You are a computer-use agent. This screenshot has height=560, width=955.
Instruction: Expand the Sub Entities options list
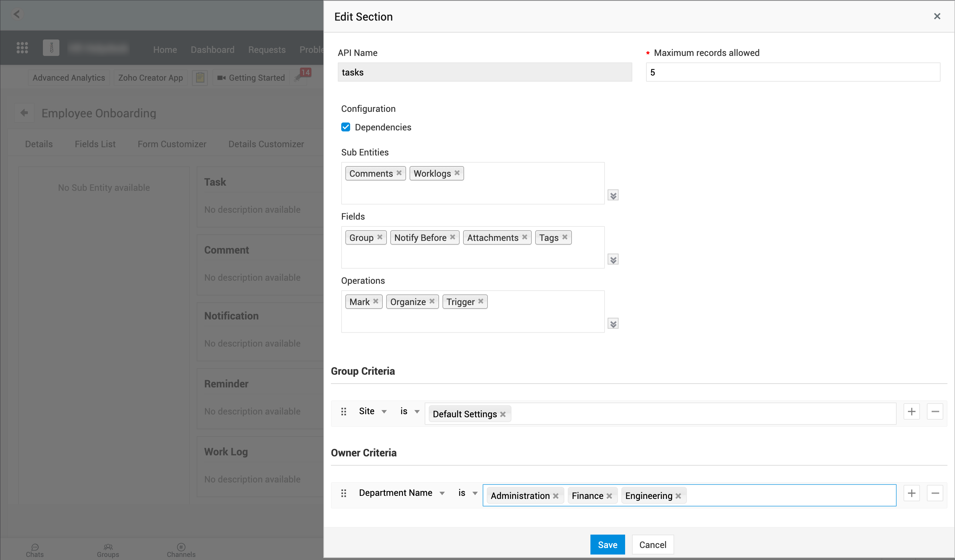pyautogui.click(x=613, y=196)
